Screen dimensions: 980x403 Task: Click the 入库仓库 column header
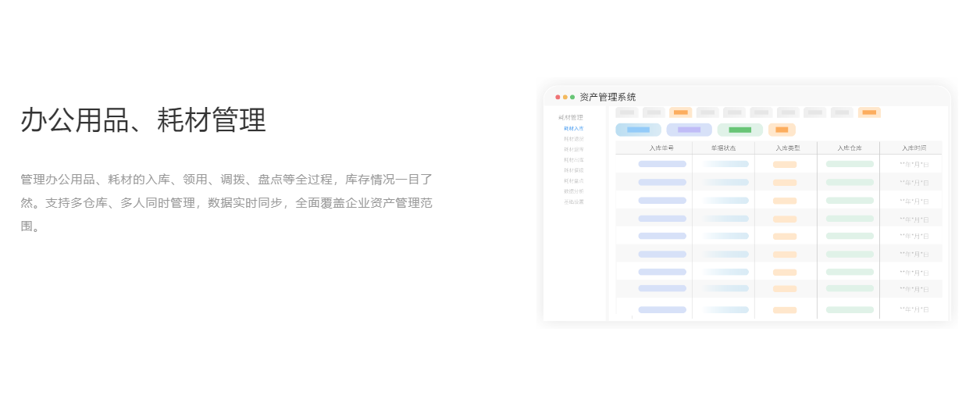[x=850, y=148]
